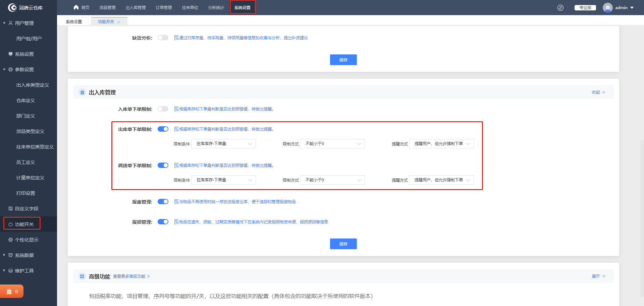This screenshot has width=644, height=306.
Task: Open 员工定义 in sidebar
Action: [x=25, y=162]
